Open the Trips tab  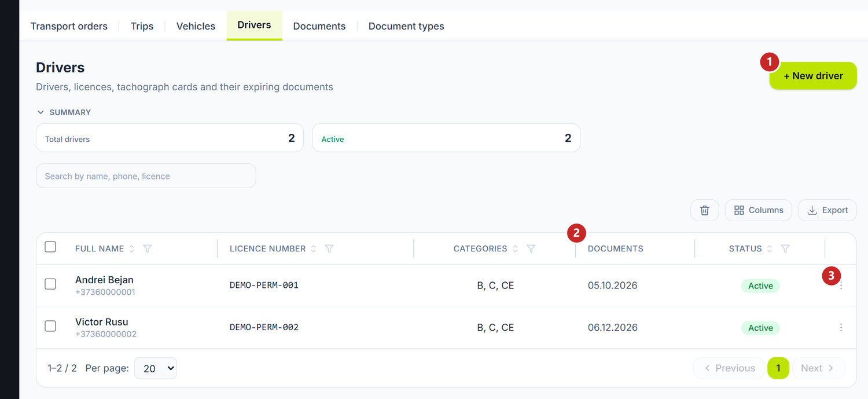point(142,26)
